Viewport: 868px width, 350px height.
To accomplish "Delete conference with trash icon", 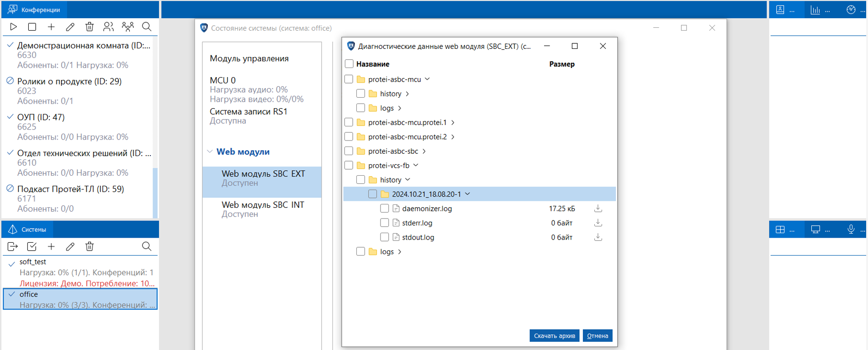I will [x=90, y=27].
